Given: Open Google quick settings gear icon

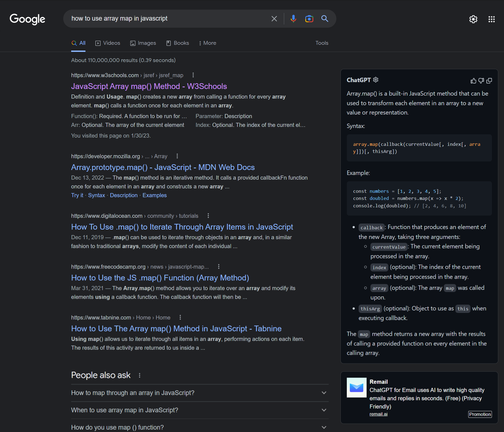Looking at the screenshot, I should point(473,19).
